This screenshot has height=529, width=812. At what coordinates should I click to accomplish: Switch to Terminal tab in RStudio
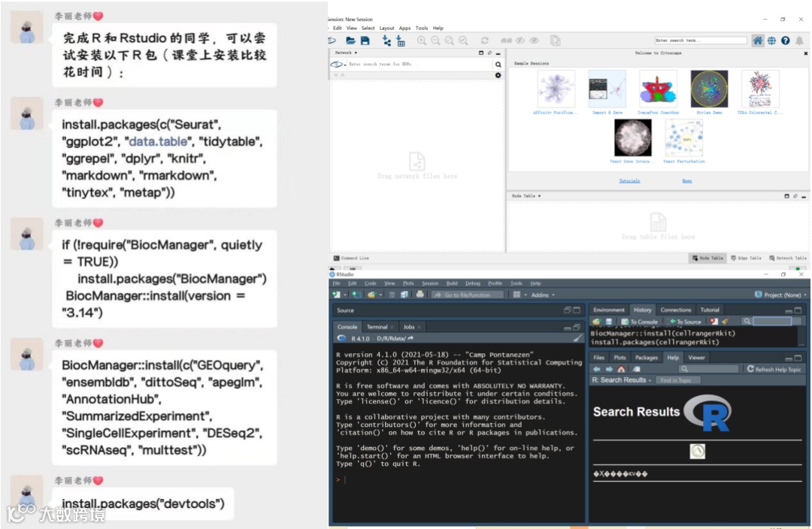(x=377, y=327)
